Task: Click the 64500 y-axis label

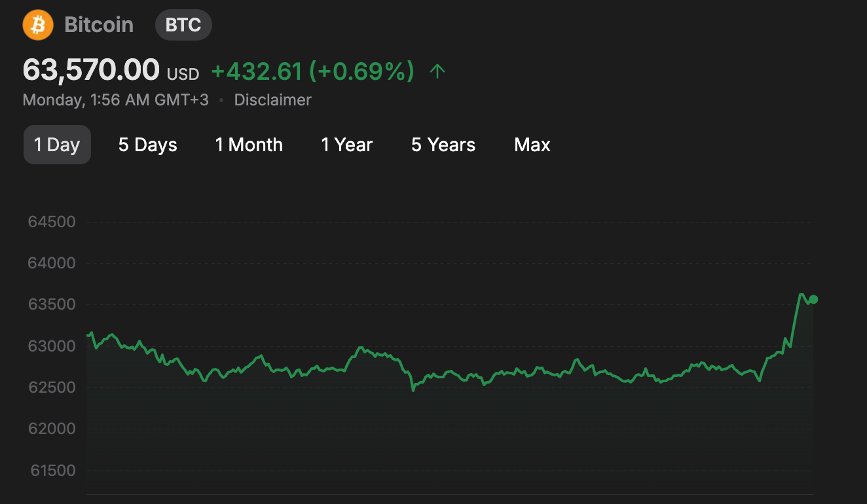Action: coord(52,222)
